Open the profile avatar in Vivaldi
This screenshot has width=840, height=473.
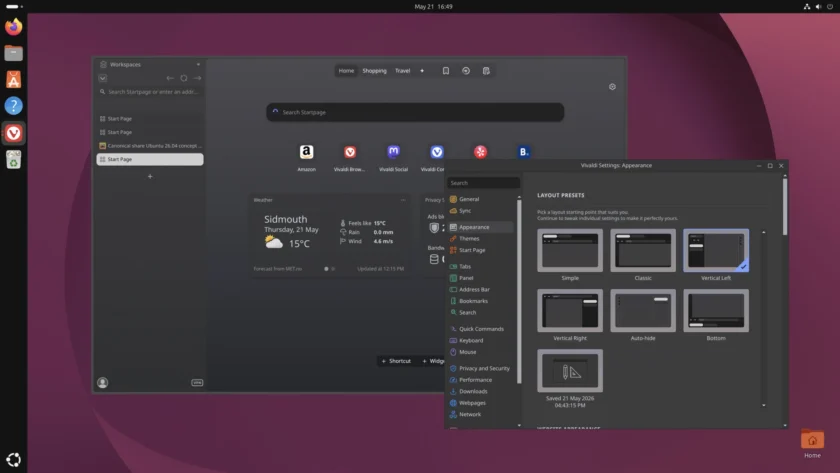click(x=102, y=382)
